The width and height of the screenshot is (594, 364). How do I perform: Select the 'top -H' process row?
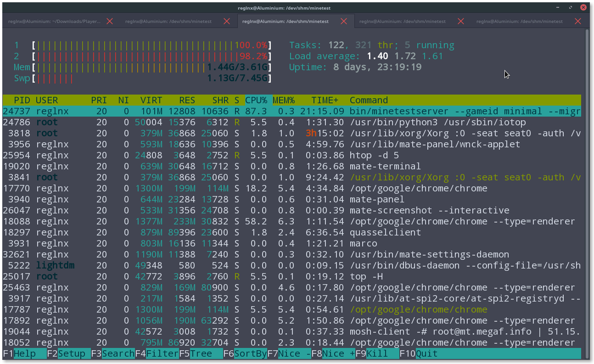click(x=291, y=276)
